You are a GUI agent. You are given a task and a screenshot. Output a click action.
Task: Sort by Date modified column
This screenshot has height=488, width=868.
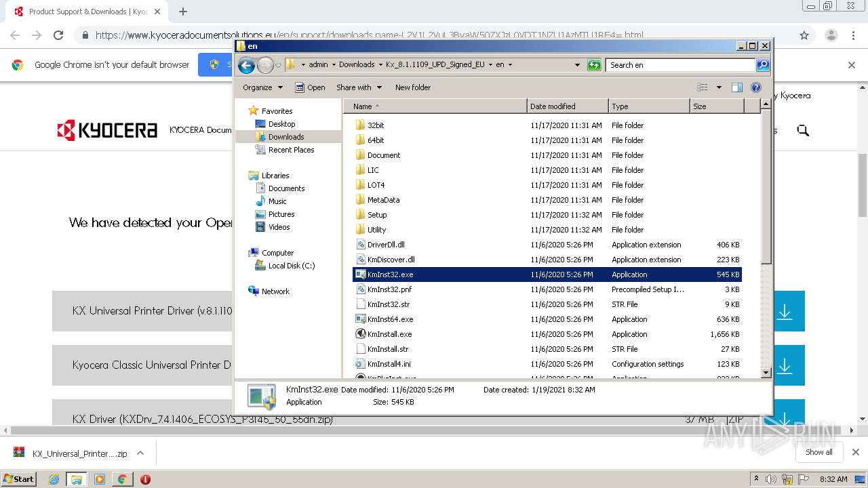568,106
